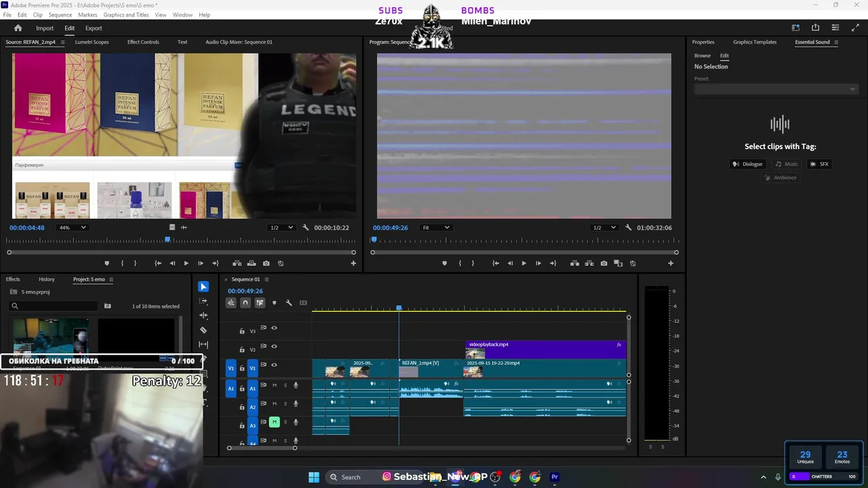Click Overwrite button in Source monitor

252,263
